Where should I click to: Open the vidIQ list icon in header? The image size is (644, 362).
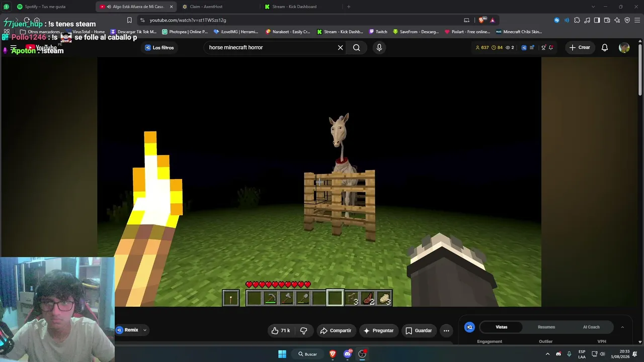(531, 48)
